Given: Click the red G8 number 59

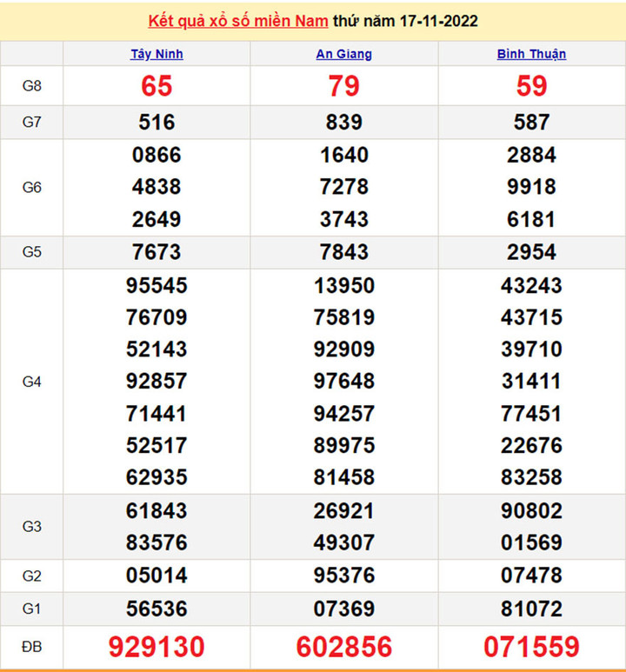Looking at the screenshot, I should [531, 86].
